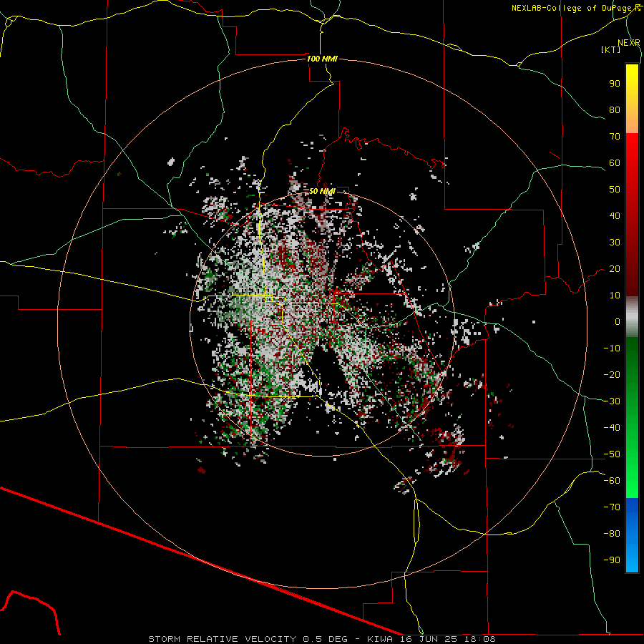Image resolution: width=644 pixels, height=644 pixels.
Task: Click the 100 NMI range ring label
Action: 322,59
